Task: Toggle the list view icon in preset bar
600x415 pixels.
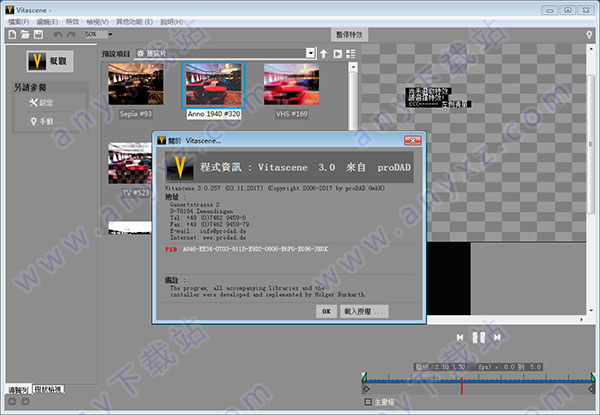Action: tap(351, 54)
